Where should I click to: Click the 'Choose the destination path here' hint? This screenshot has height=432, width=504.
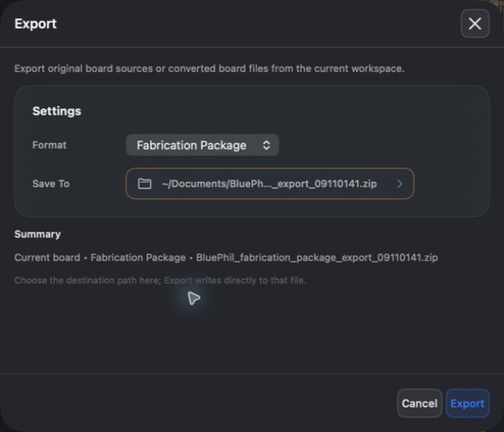pos(160,280)
